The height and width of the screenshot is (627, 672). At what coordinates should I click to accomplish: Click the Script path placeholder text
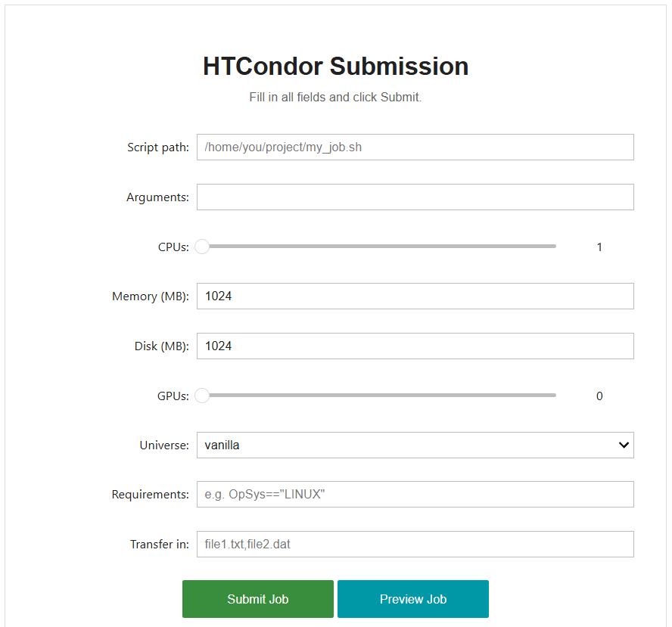point(282,147)
